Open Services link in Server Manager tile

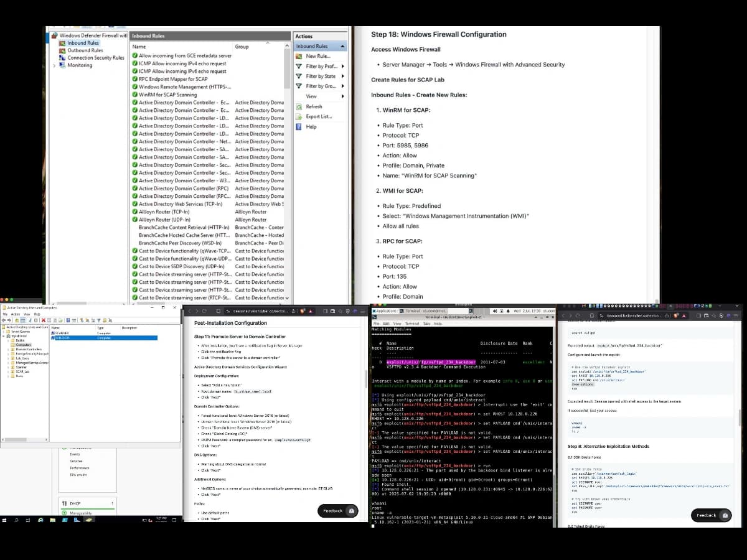coord(76,461)
